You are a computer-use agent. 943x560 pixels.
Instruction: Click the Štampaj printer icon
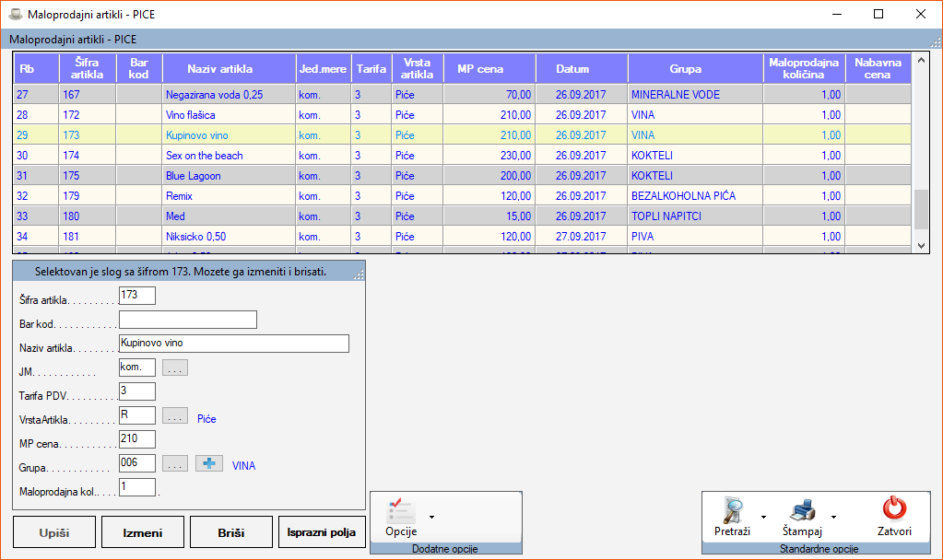802,510
